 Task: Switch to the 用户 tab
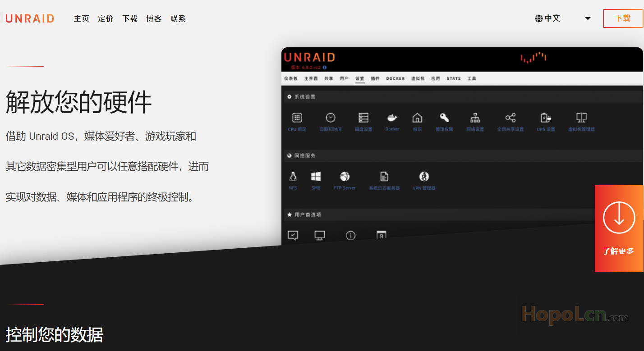344,78
